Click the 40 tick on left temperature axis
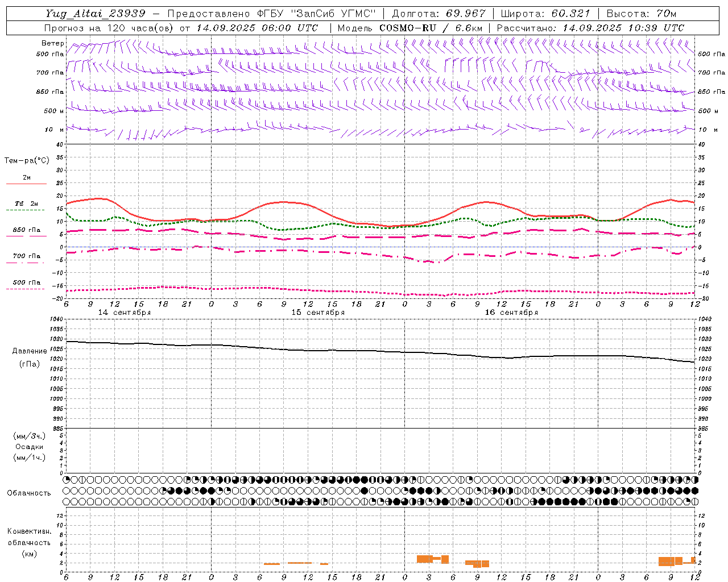Screen dimensions: 728x582 point(60,144)
